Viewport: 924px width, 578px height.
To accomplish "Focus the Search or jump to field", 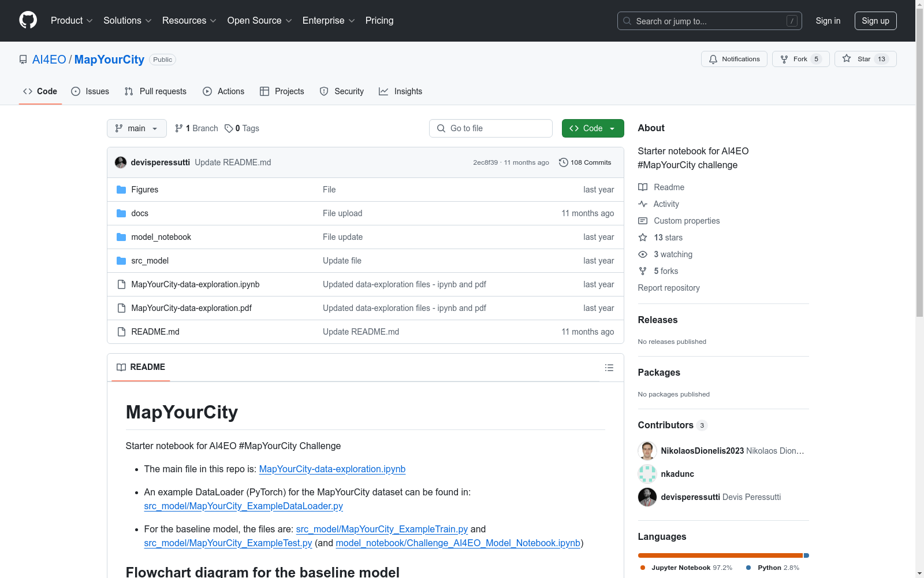I will click(x=710, y=21).
